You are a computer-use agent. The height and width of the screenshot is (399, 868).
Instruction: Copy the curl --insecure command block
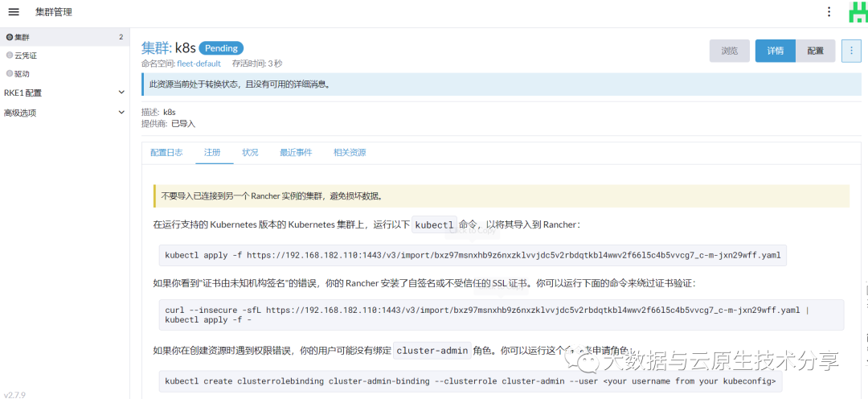click(502, 315)
